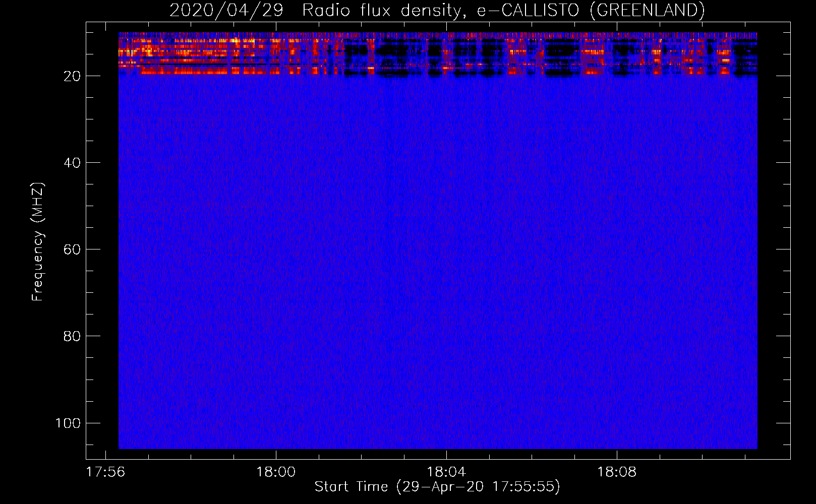
Task: Click the frequency tick label "60"
Action: (x=72, y=249)
